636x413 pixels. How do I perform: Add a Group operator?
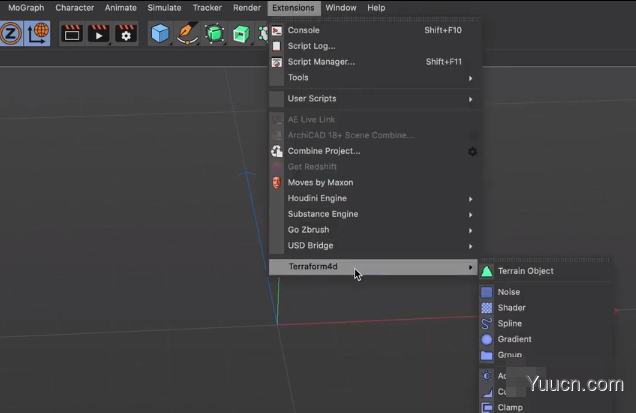coord(545,355)
